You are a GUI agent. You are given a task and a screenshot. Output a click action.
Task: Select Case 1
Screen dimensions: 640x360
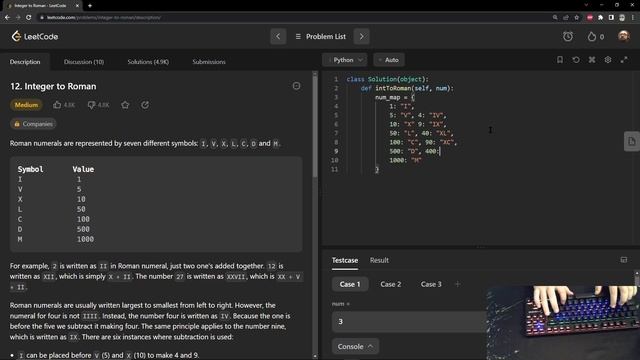coord(350,284)
